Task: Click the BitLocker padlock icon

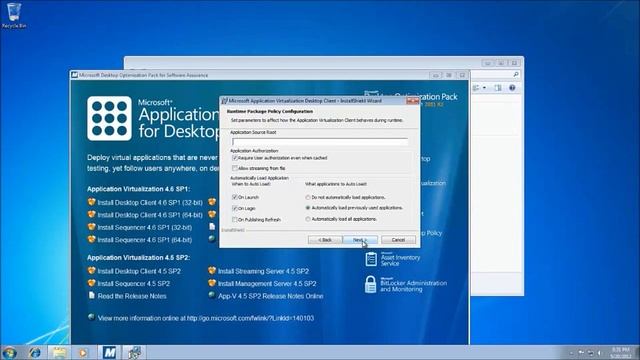Action: 371,284
